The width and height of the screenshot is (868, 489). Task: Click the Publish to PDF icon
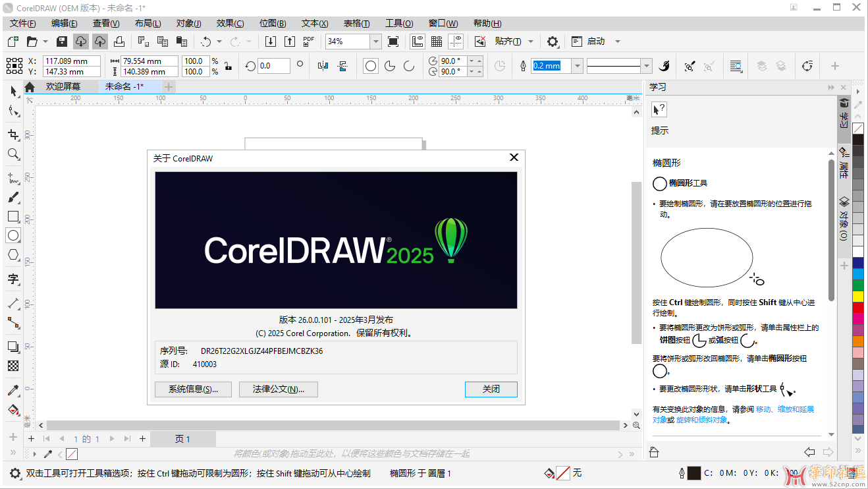click(x=309, y=42)
